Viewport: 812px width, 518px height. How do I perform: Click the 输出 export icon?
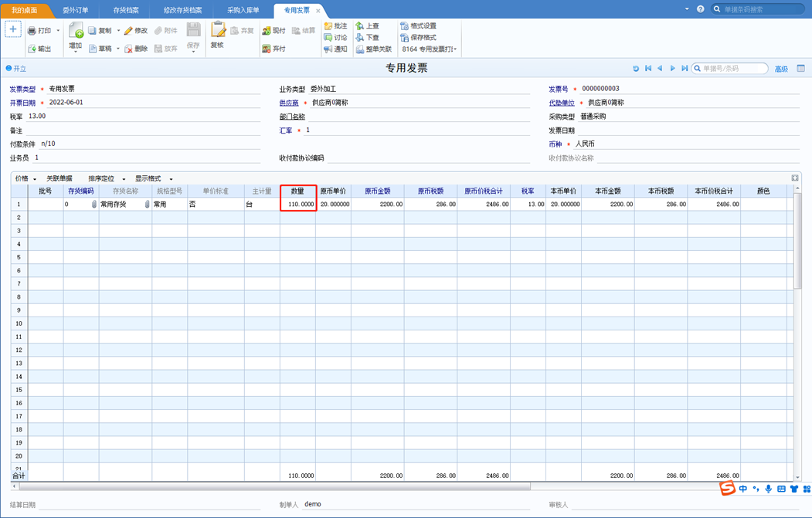(x=32, y=49)
